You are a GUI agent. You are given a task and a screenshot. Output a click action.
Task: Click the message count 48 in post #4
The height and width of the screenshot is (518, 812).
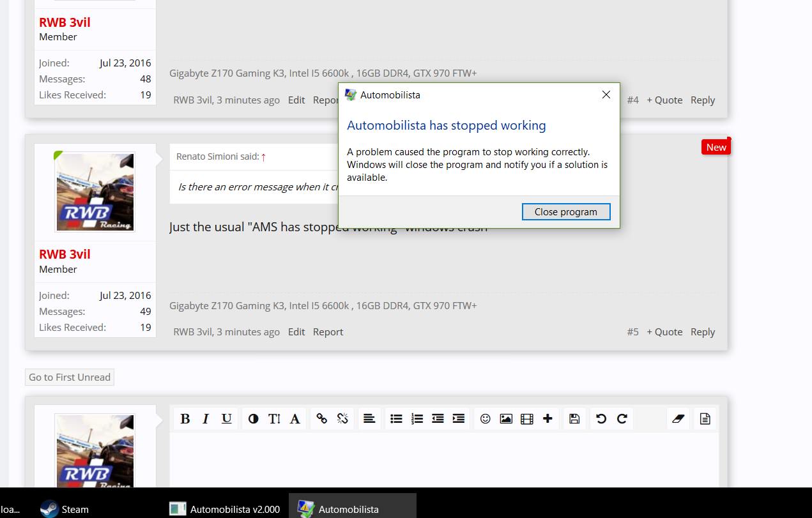(146, 79)
